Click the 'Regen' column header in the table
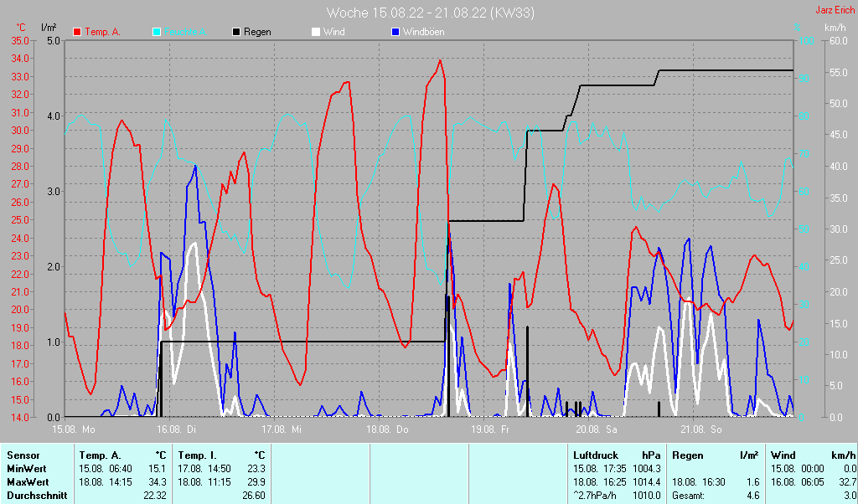Viewport: 858px width, 504px height. 687,455
